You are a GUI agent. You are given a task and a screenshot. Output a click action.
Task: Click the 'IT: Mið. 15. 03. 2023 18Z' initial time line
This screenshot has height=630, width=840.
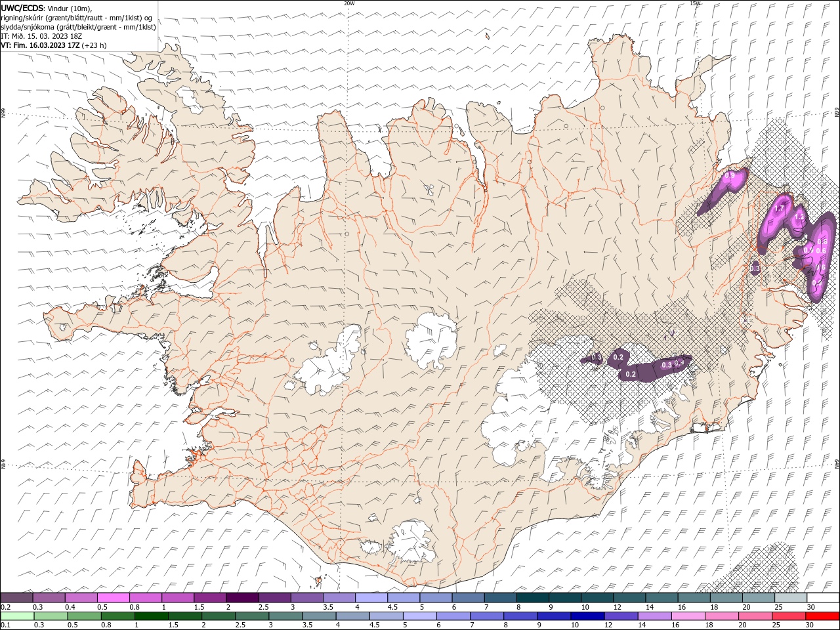tap(40, 36)
